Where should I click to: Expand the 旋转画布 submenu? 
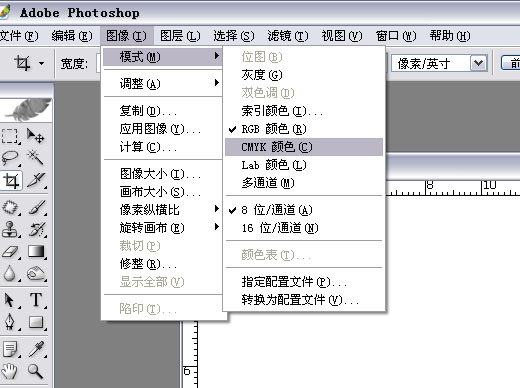coord(163,228)
